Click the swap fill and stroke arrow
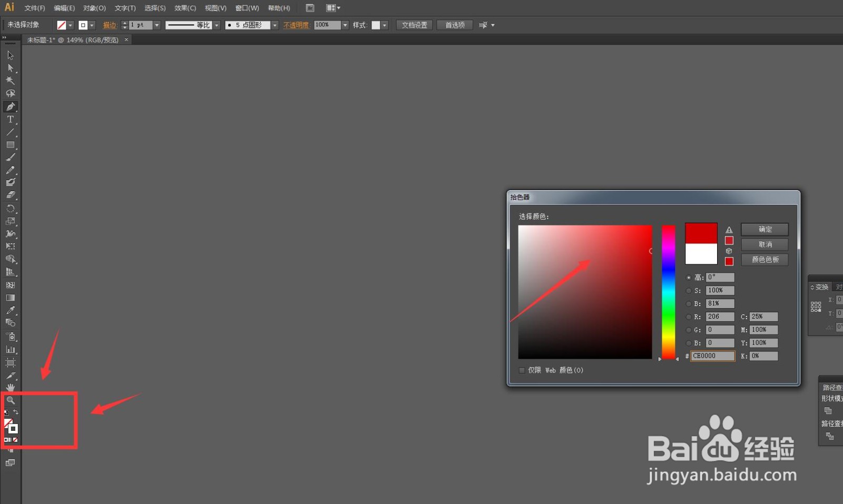 click(x=16, y=412)
